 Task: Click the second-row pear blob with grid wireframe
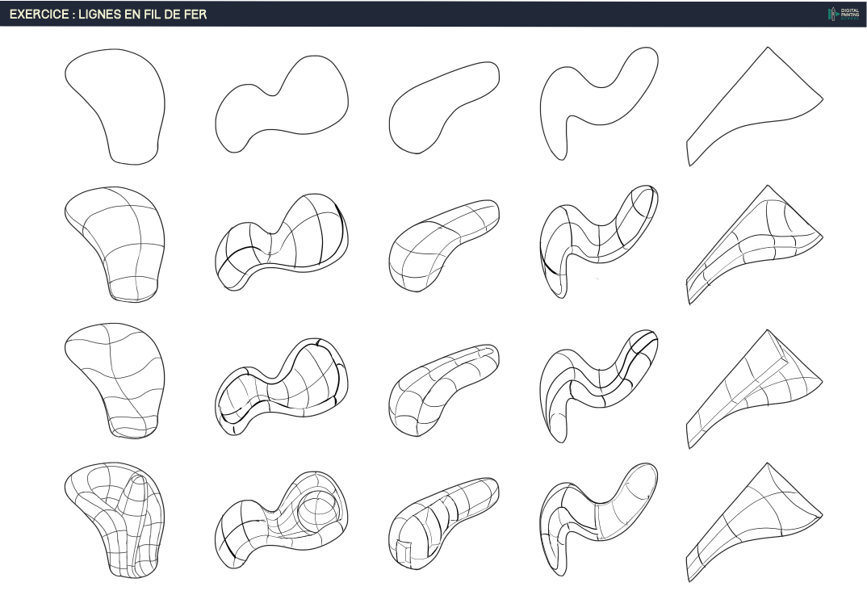(117, 244)
